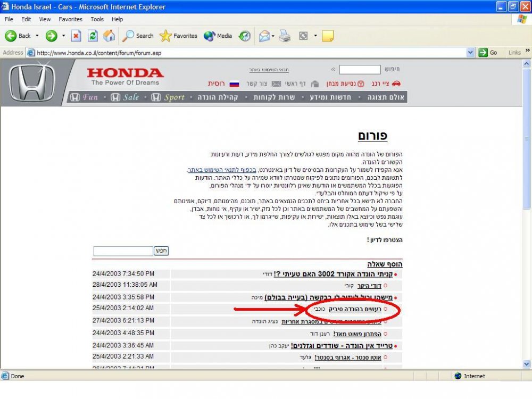The image size is (532, 399).
Task: Open the reply דודי היקר
Action: (370, 286)
